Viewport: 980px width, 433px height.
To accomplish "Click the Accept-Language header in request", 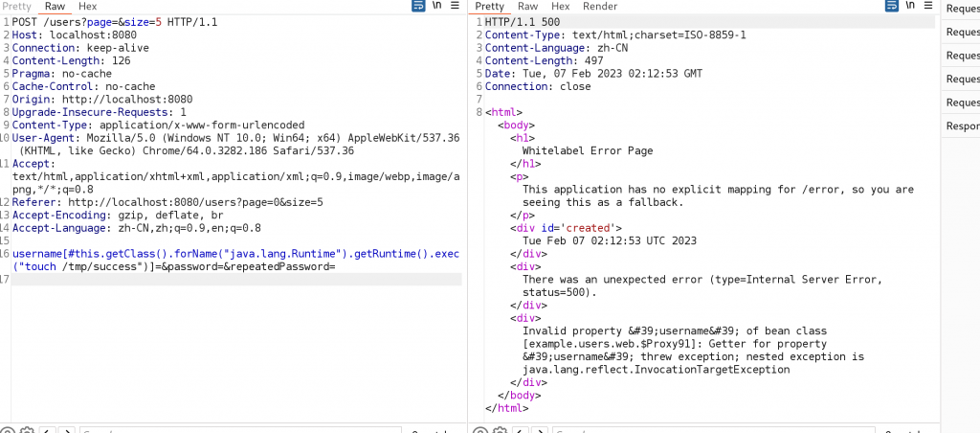I will pyautogui.click(x=136, y=228).
